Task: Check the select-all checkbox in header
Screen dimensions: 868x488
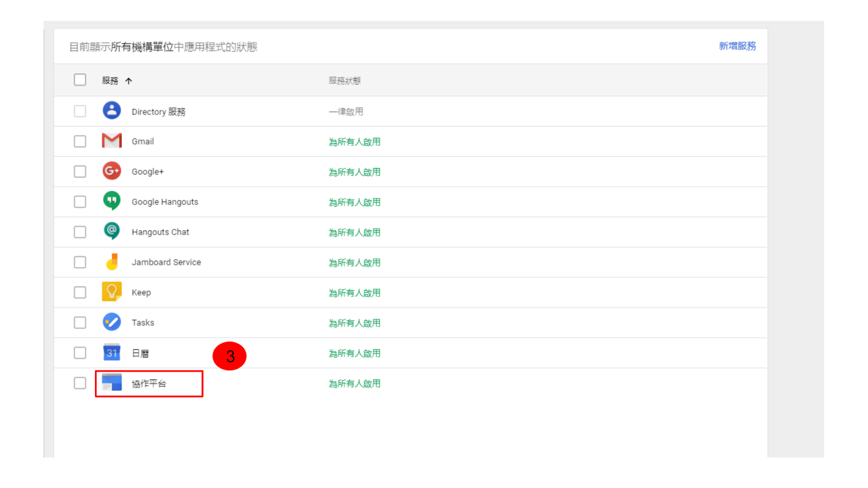Action: point(80,80)
